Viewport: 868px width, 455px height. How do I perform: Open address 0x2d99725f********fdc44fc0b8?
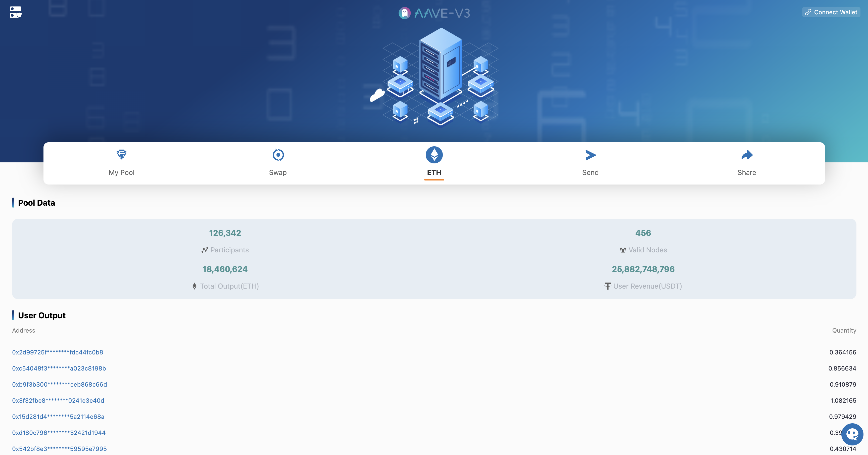pyautogui.click(x=58, y=352)
